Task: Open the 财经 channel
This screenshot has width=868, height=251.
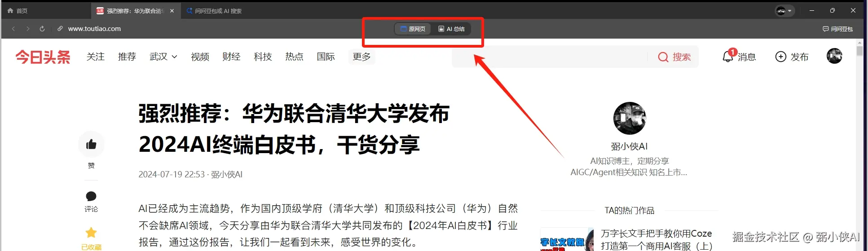Action: pos(231,57)
